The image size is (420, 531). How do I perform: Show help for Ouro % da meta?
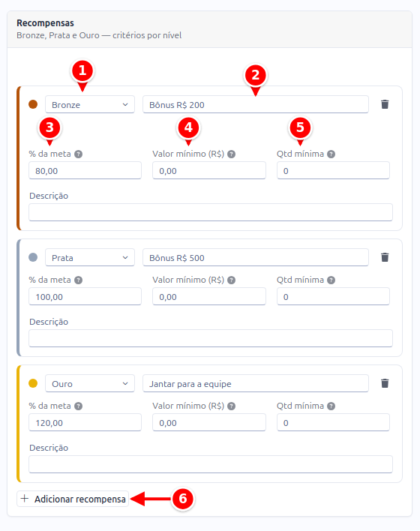[78, 406]
